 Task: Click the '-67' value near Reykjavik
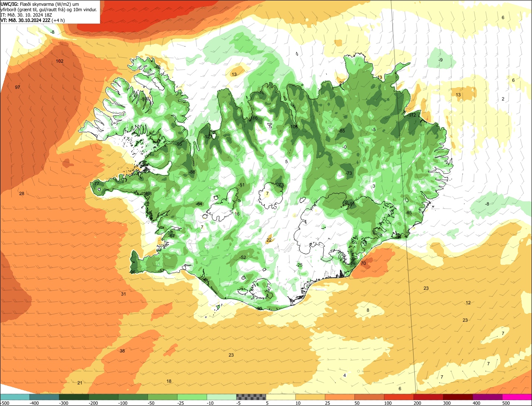pos(171,236)
